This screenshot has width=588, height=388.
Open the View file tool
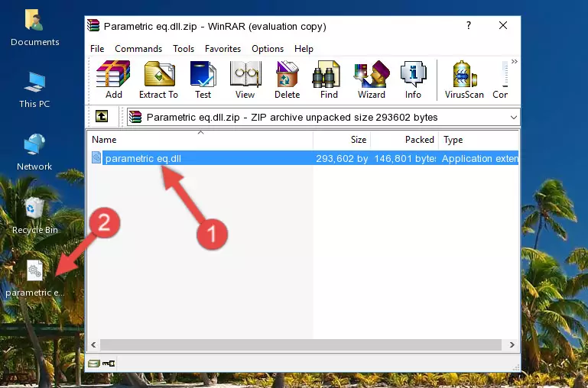point(245,79)
